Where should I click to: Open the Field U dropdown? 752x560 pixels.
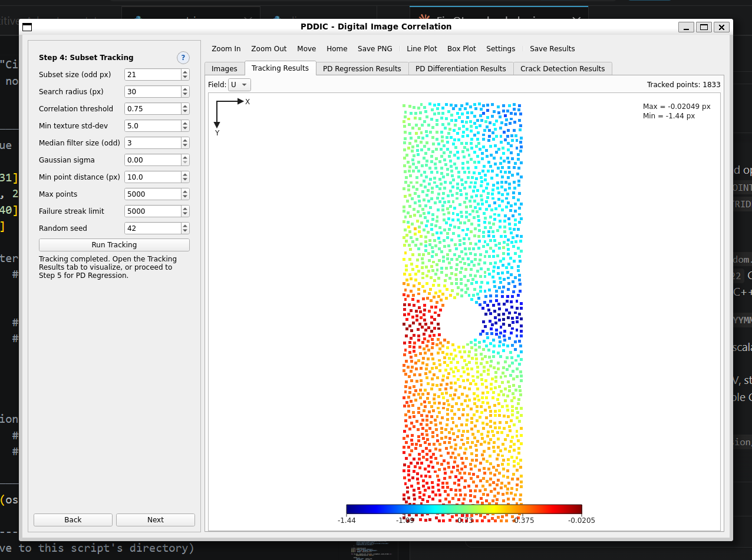(239, 85)
